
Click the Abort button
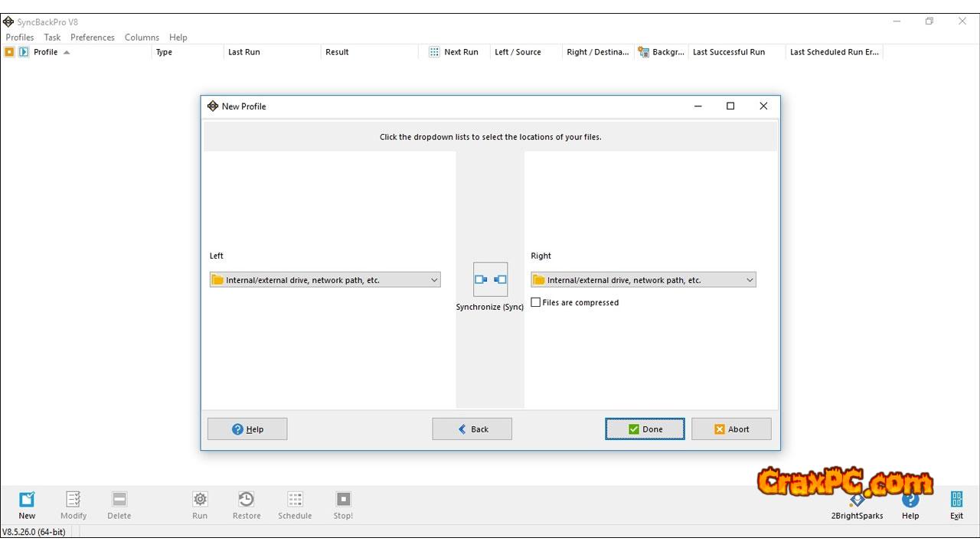coord(731,429)
